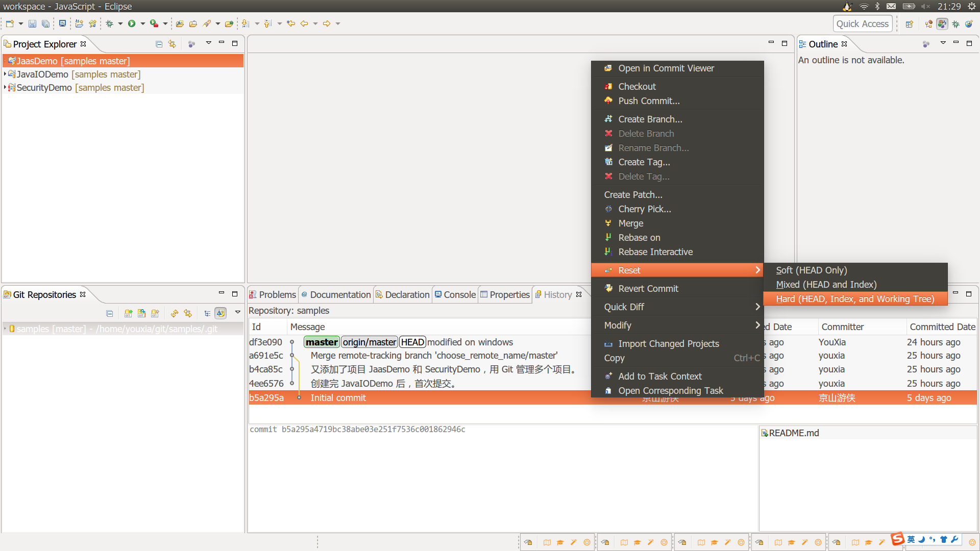The height and width of the screenshot is (551, 980).
Task: Click Add existing Git repository icon
Action: (128, 313)
